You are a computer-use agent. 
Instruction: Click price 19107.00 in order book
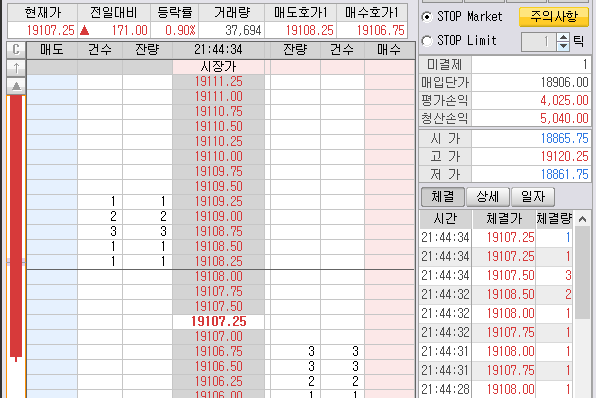(219, 336)
